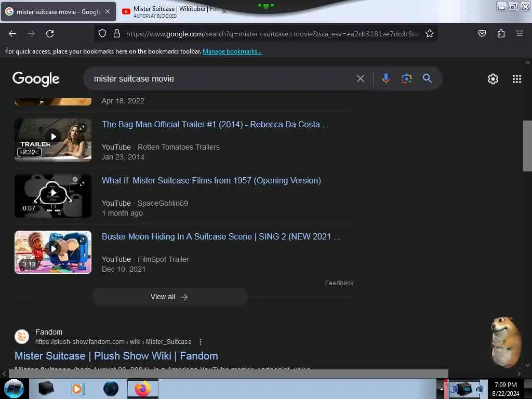This screenshot has height=399, width=532.
Task: Open the Windows Start orb
Action: [x=14, y=389]
